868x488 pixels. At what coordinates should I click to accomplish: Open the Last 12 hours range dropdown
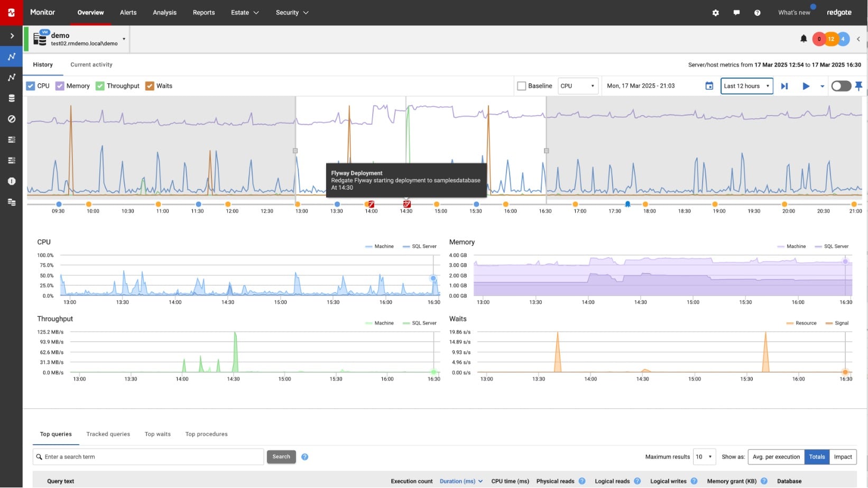point(747,86)
